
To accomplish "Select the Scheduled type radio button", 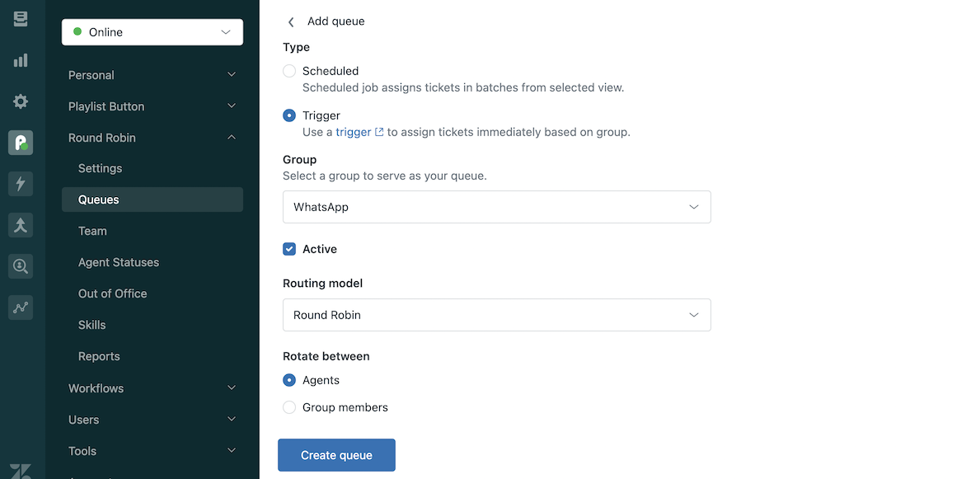I will click(x=289, y=71).
